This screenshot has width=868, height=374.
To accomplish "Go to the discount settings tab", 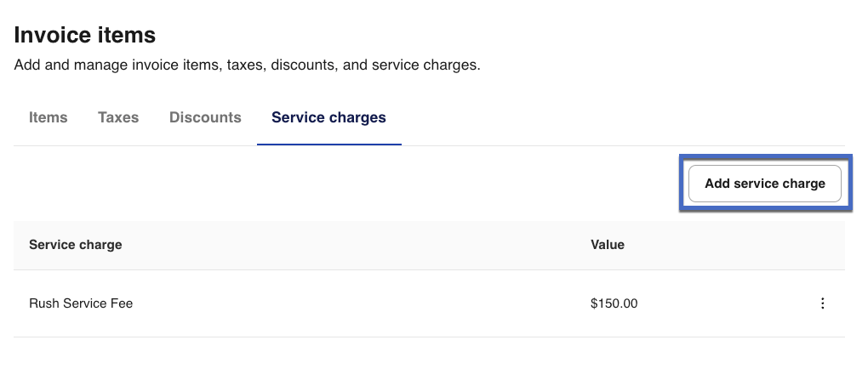I will [205, 117].
